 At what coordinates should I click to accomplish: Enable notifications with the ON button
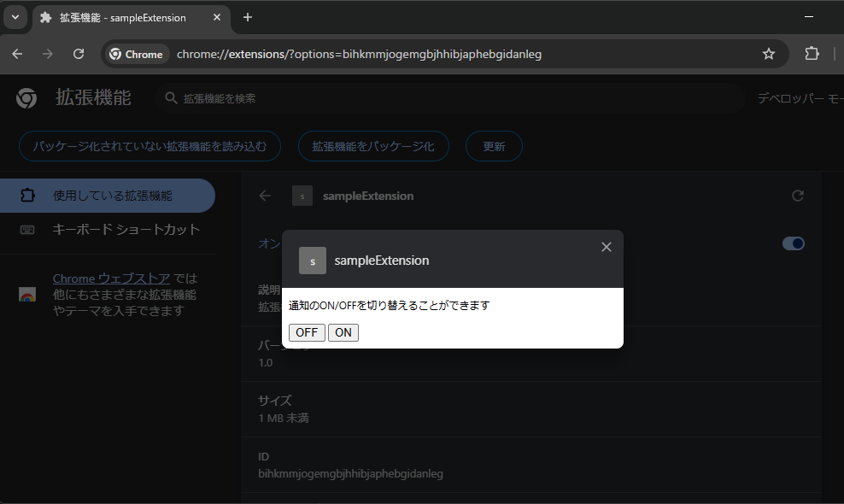tap(343, 332)
